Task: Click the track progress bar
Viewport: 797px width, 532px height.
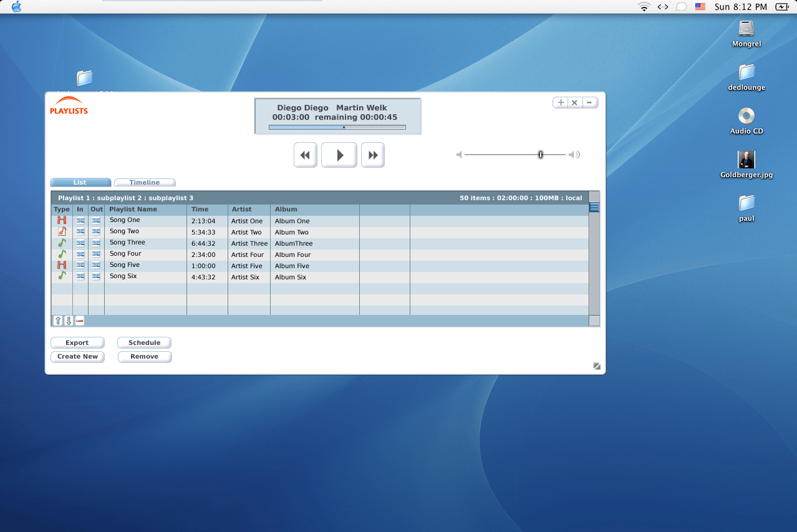Action: pyautogui.click(x=337, y=127)
